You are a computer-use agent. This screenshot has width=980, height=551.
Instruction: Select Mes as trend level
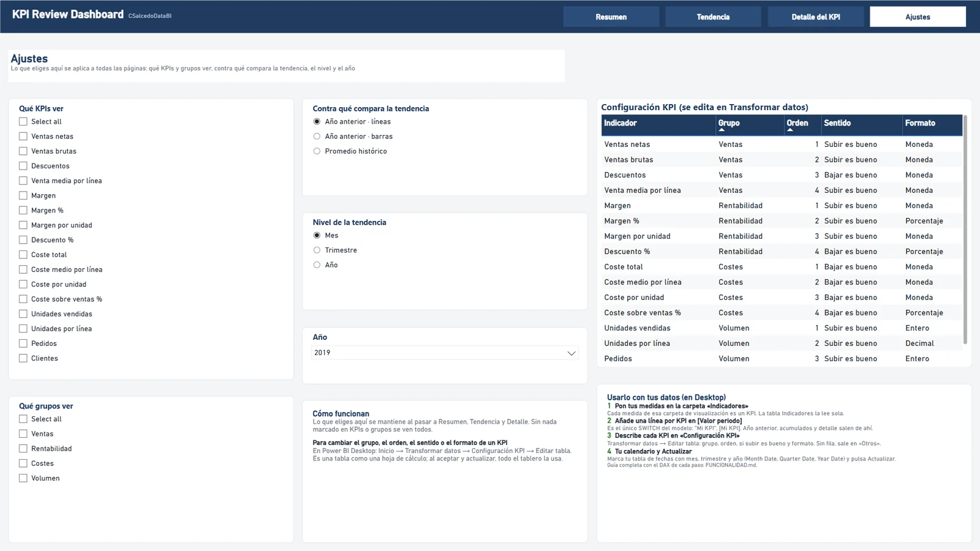tap(317, 236)
